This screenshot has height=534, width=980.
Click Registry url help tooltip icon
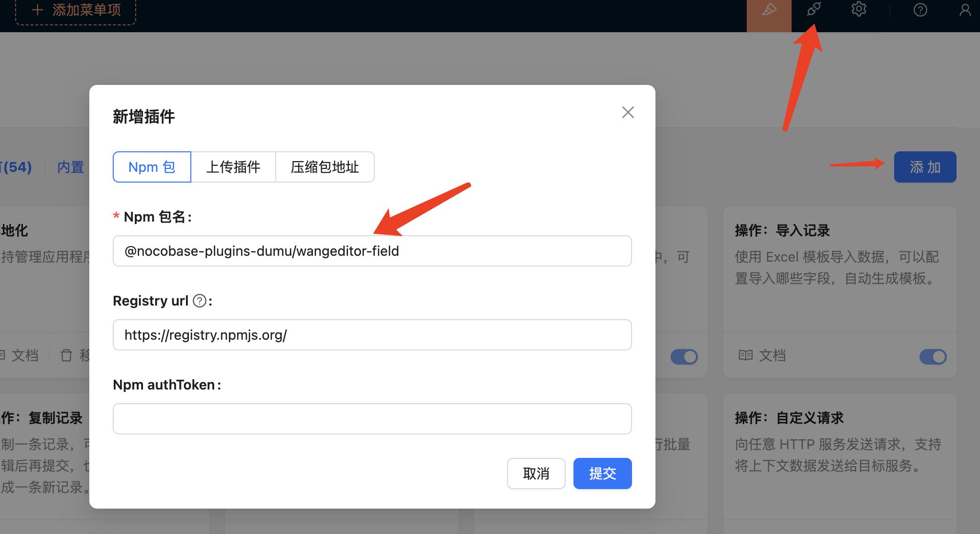tap(199, 301)
